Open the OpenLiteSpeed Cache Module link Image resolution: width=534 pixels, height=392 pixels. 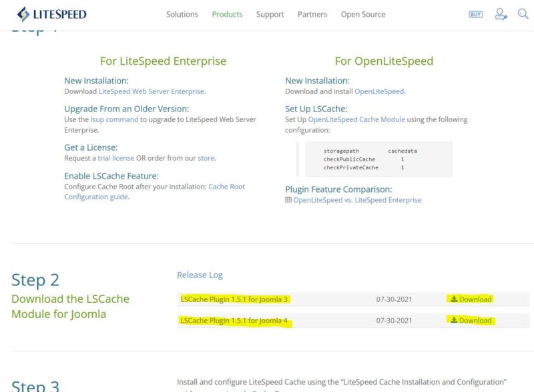pyautogui.click(x=356, y=119)
